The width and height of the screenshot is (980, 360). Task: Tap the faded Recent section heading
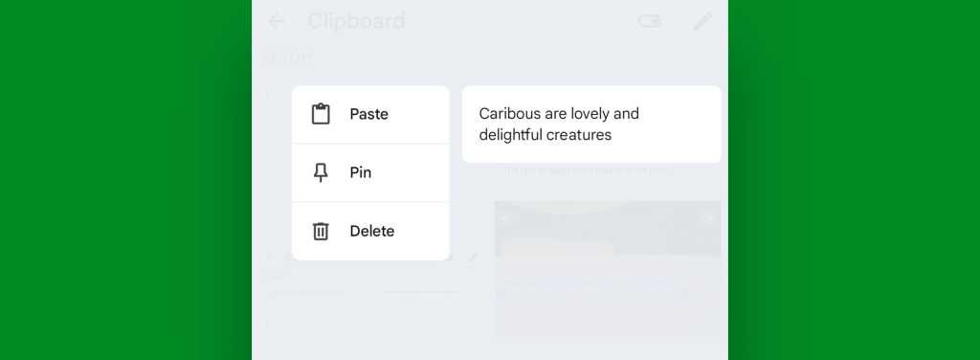287,58
